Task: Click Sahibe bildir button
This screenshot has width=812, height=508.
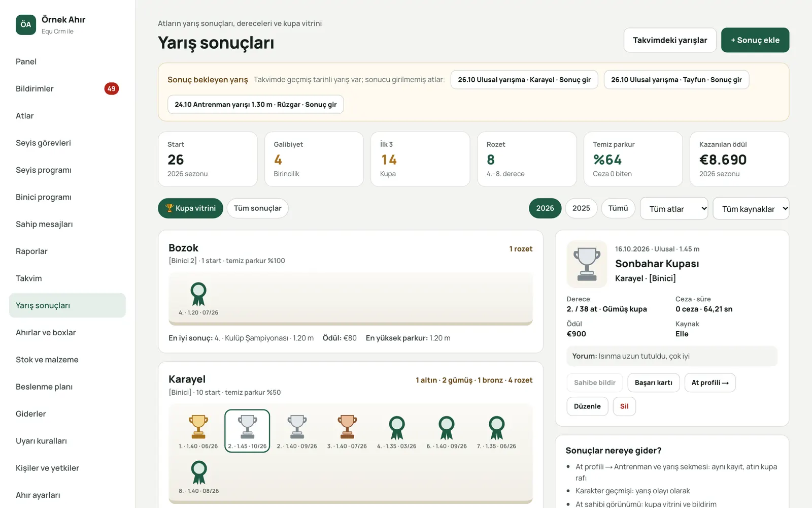Action: 595,383
